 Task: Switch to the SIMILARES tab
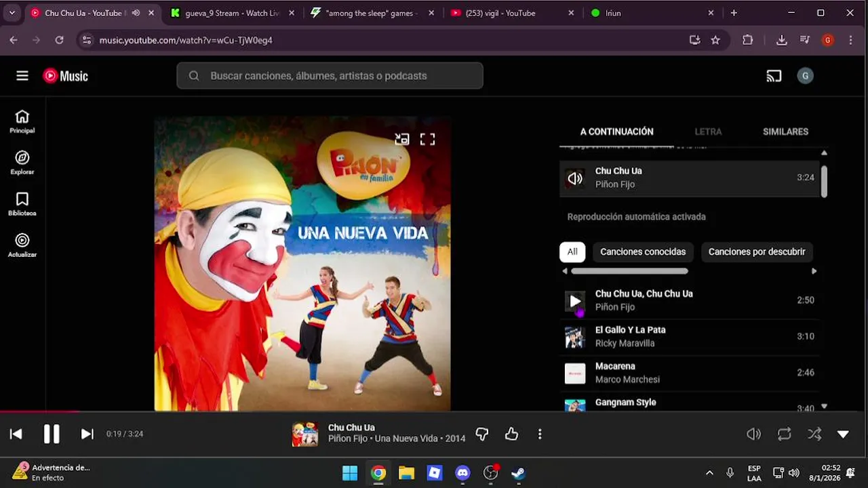[785, 131]
